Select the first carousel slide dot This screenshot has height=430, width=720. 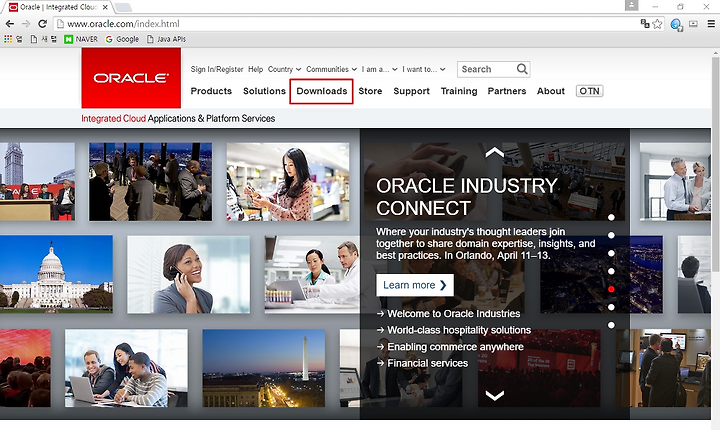pyautogui.click(x=611, y=217)
